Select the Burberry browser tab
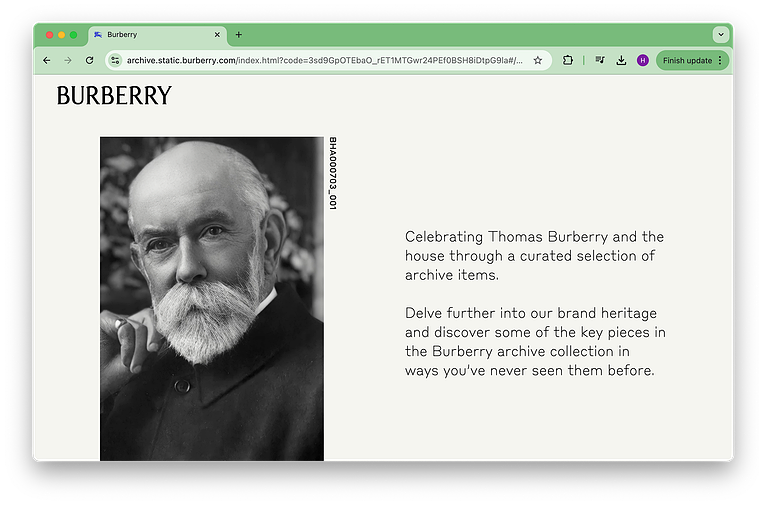Viewport: 759px width, 505px height. (x=157, y=35)
